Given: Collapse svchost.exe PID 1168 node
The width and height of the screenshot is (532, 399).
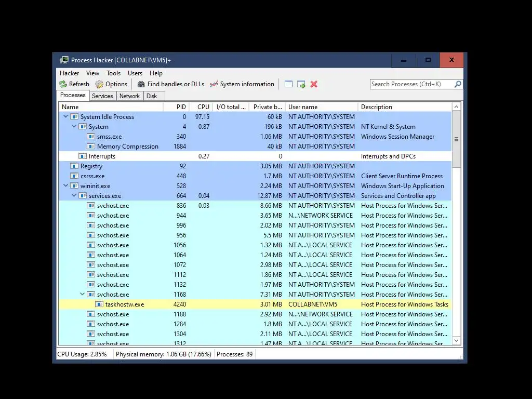Looking at the screenshot, I should pyautogui.click(x=83, y=294).
